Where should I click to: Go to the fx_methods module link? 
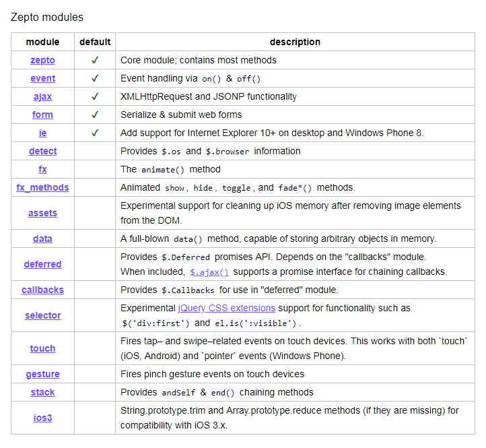coord(42,187)
